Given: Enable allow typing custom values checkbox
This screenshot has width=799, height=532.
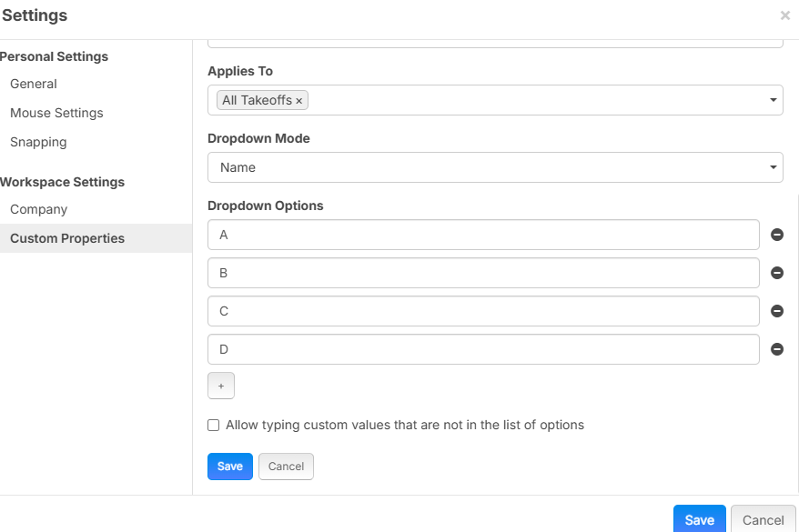Looking at the screenshot, I should coord(214,425).
